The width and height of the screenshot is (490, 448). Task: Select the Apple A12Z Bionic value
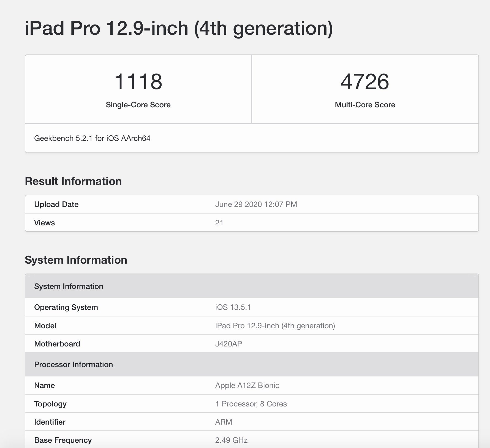coord(247,386)
